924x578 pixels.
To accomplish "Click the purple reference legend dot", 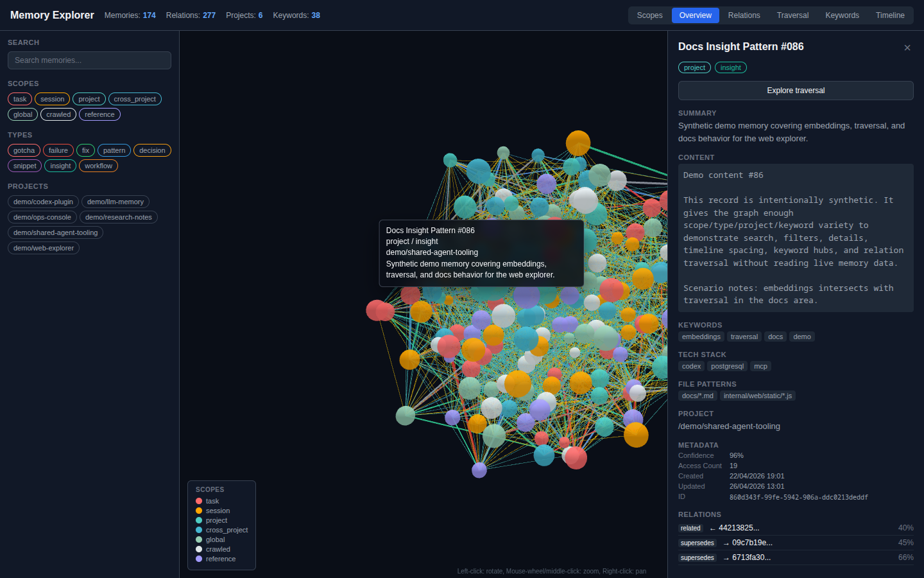I will 199,559.
